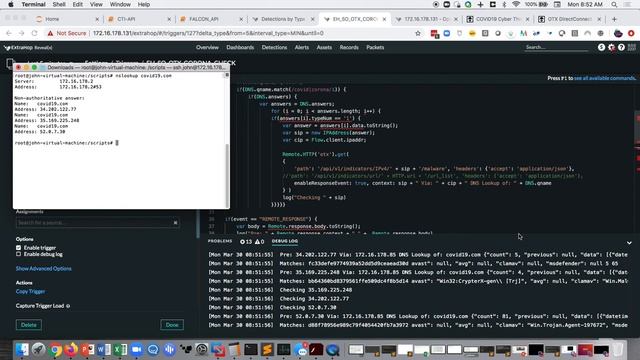Screen dimensions: 640x360
Task: Open the Edit menu in menu bar
Action: point(78,4)
